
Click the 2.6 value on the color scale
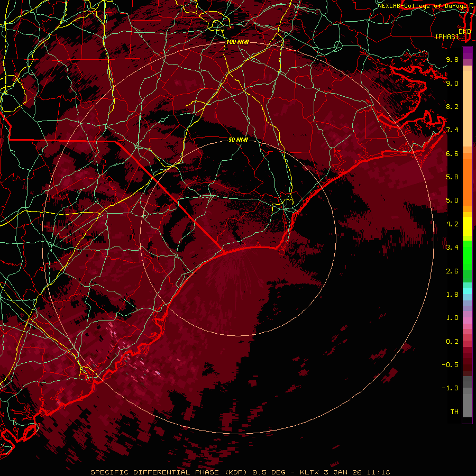(452, 271)
